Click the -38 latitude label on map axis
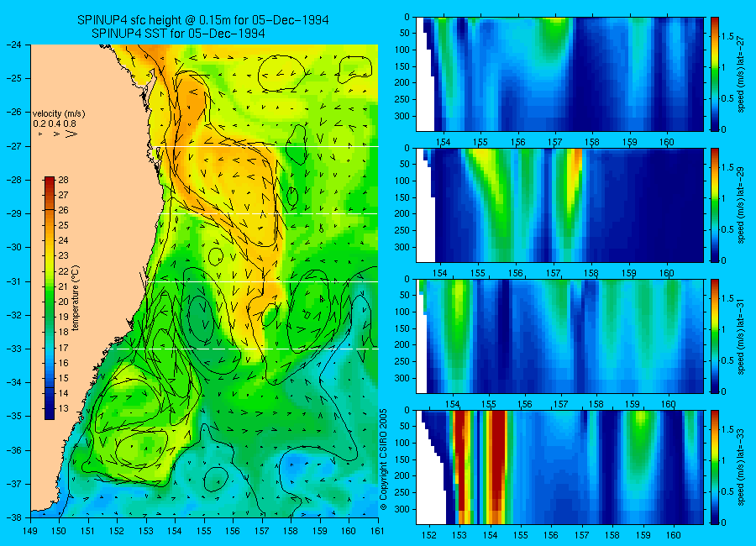 (14, 517)
